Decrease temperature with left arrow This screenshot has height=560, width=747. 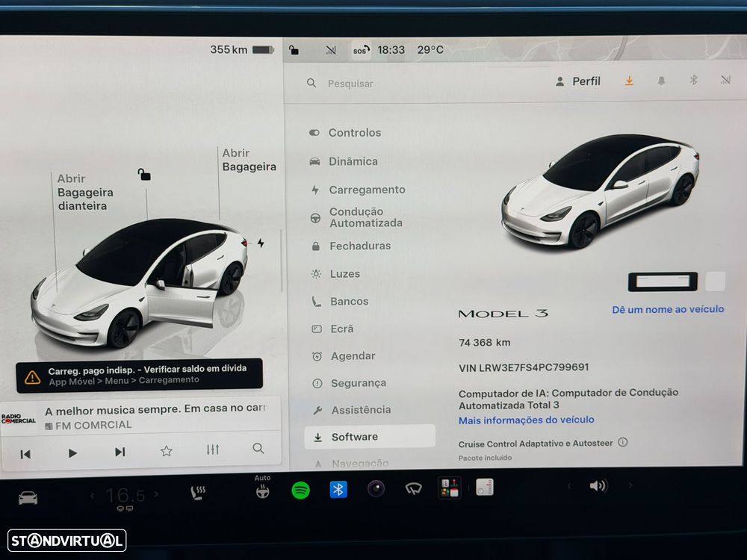(x=93, y=497)
